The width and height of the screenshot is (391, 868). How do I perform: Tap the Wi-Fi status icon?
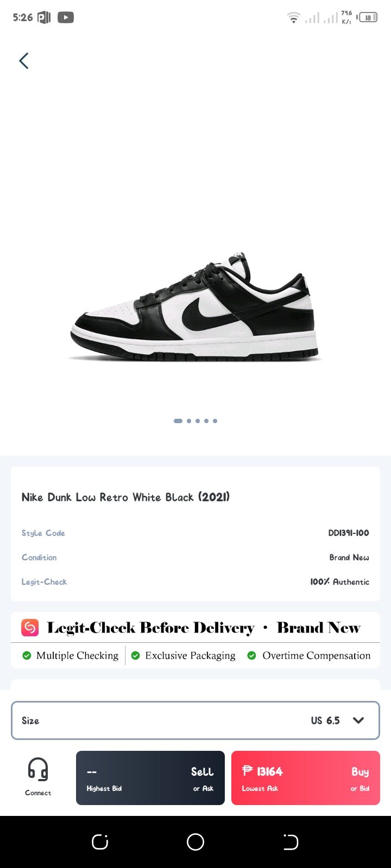[x=294, y=18]
